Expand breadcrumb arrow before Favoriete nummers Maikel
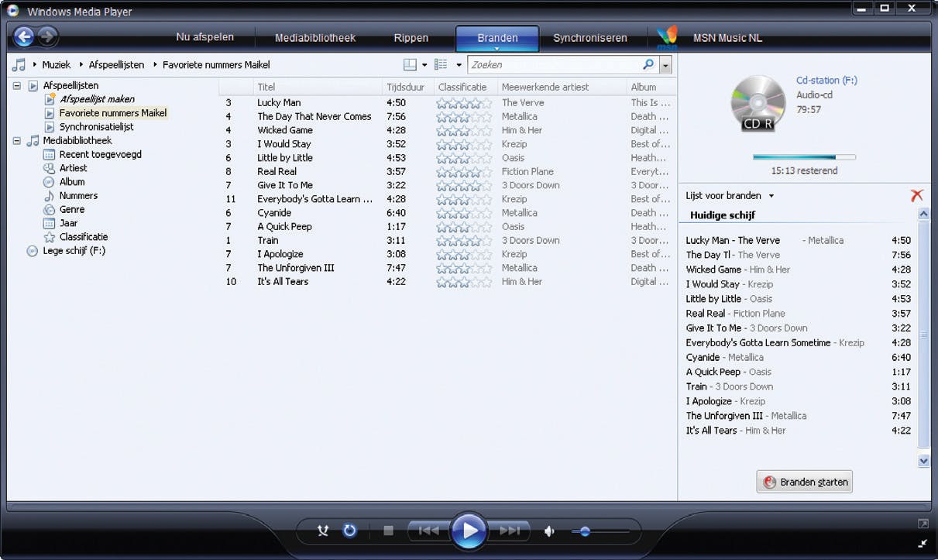Image resolution: width=938 pixels, height=560 pixels. pyautogui.click(x=155, y=65)
